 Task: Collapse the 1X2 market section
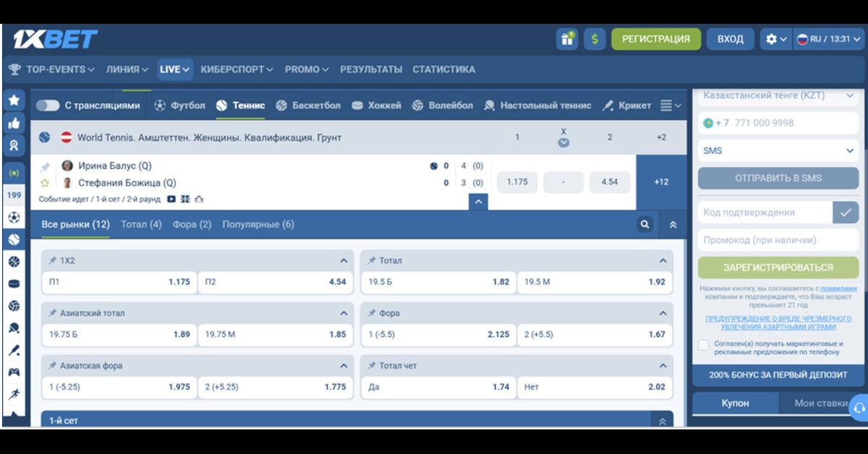point(344,261)
